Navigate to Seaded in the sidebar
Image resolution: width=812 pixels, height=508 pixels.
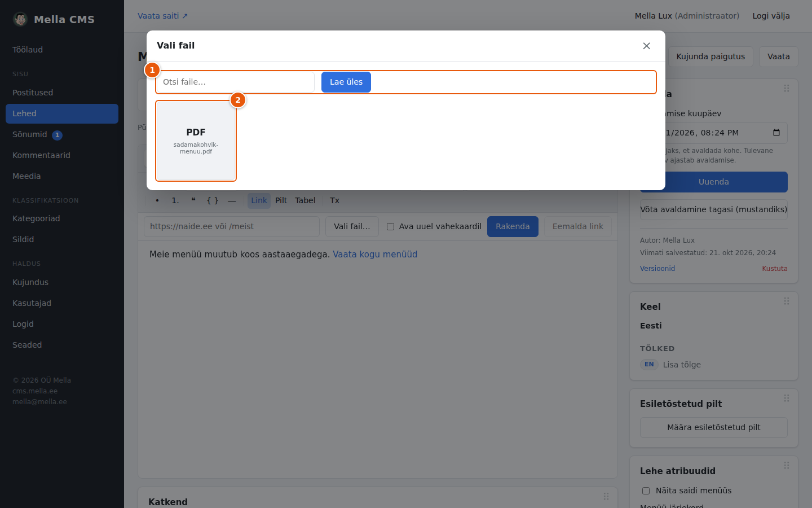62,345
